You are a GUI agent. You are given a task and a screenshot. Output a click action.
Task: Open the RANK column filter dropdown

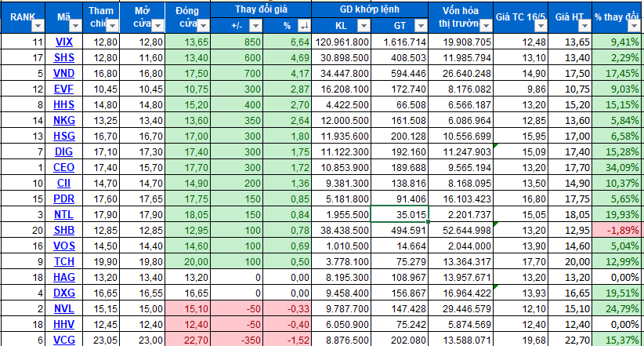coord(38,26)
